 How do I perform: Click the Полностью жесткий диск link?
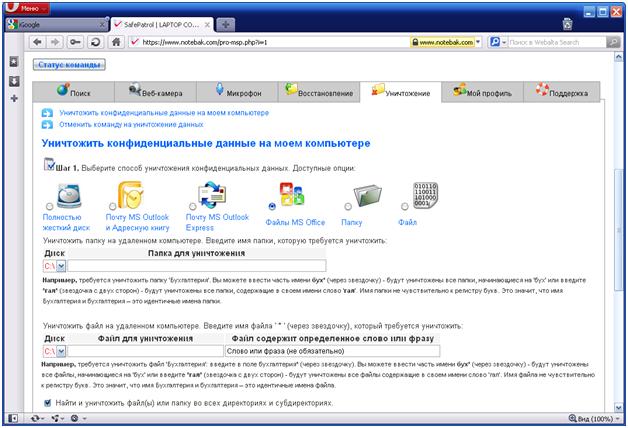click(x=66, y=222)
